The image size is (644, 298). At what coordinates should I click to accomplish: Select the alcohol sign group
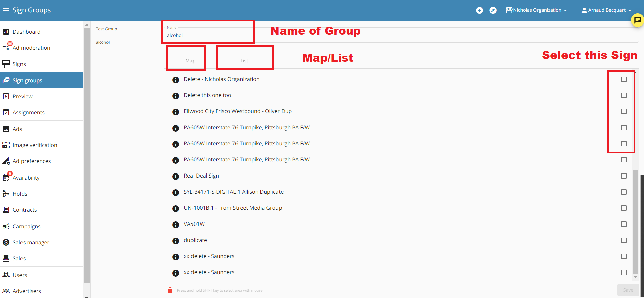103,42
